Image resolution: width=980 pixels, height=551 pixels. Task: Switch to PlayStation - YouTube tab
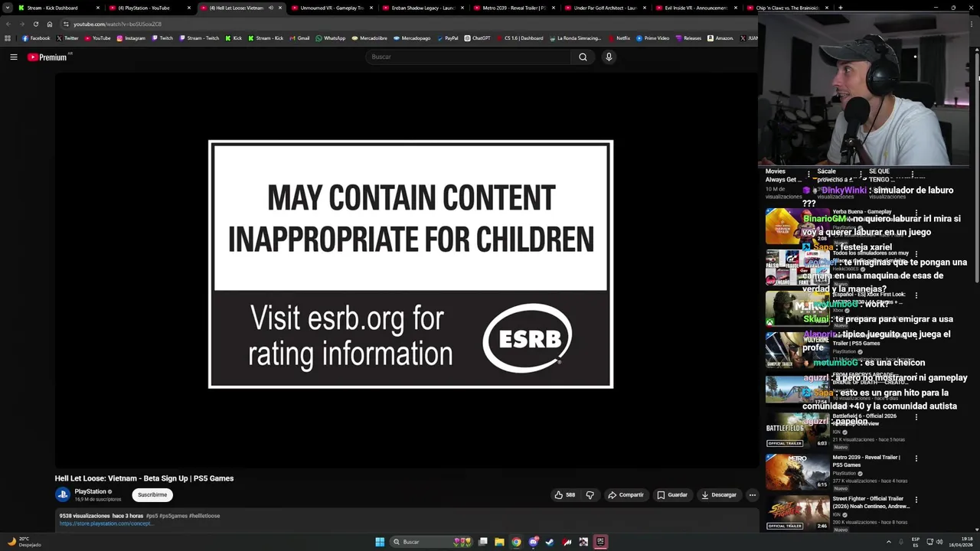pos(149,8)
